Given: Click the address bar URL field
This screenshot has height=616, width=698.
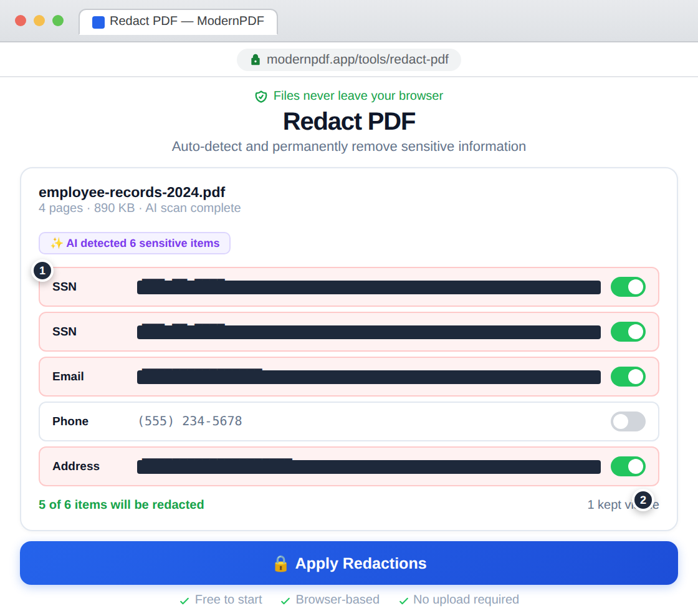Looking at the screenshot, I should pos(349,59).
